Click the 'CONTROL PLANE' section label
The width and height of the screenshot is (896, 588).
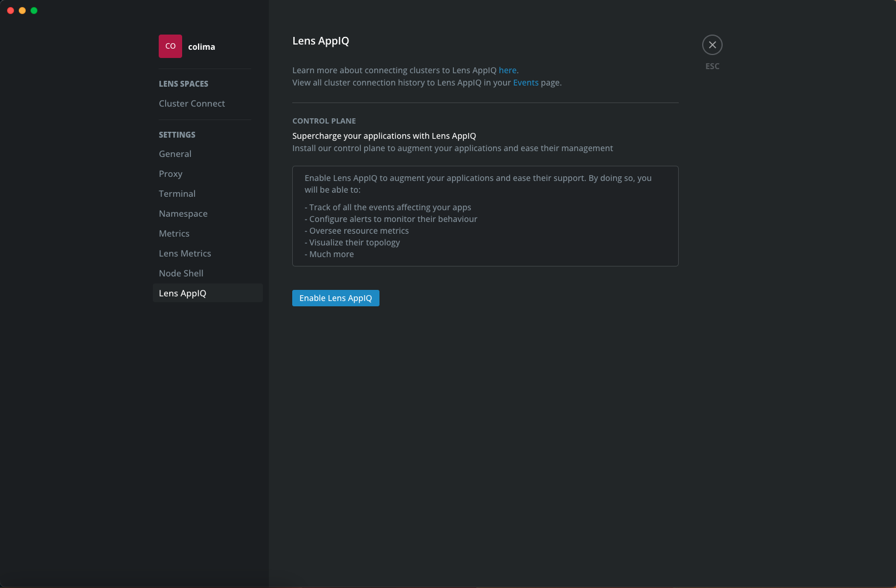pyautogui.click(x=324, y=121)
